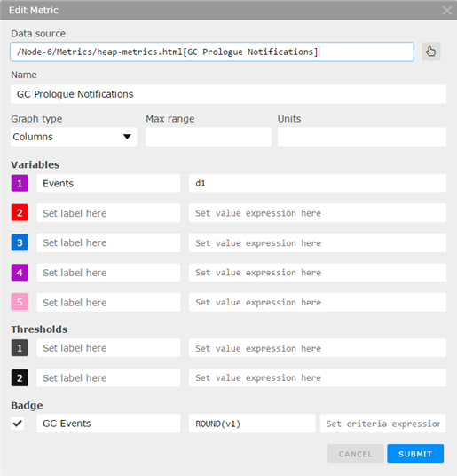Select variable 2 red color swatch
Viewport: 457px width, 476px height.
tap(20, 213)
